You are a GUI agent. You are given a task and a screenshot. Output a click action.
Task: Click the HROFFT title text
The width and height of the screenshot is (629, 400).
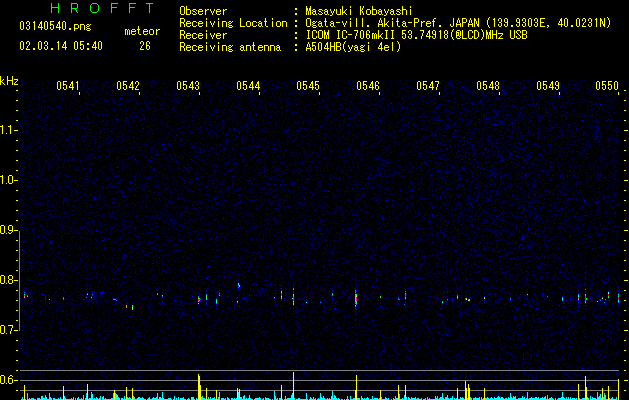click(102, 8)
